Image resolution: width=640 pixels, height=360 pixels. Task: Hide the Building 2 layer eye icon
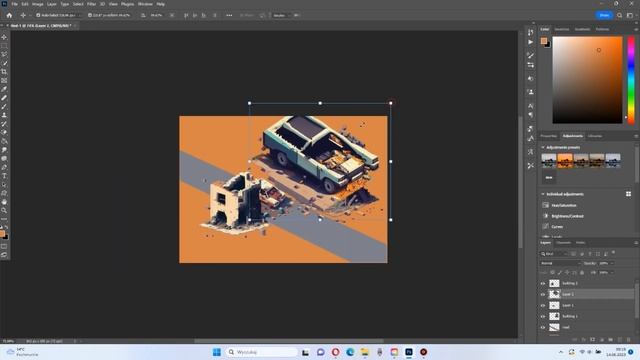tap(543, 283)
